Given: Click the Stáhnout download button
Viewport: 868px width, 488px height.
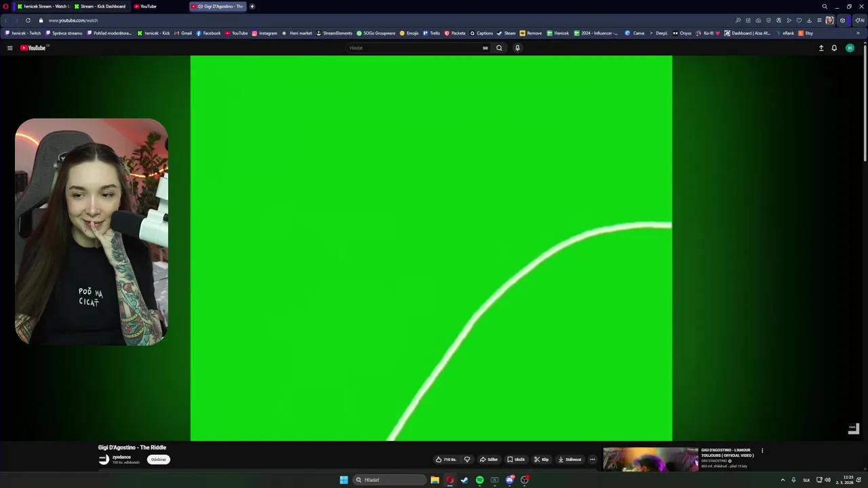Looking at the screenshot, I should point(570,460).
